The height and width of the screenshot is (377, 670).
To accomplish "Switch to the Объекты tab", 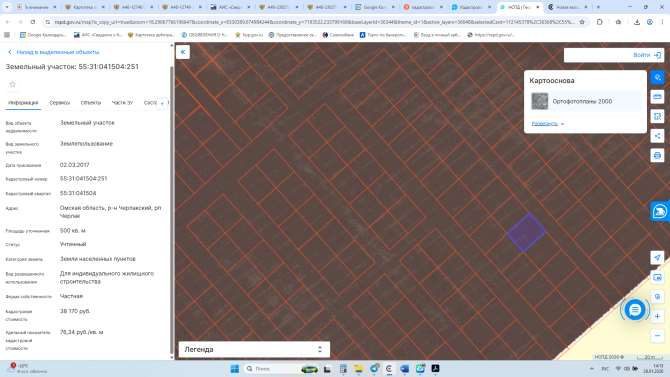I will pyautogui.click(x=91, y=103).
